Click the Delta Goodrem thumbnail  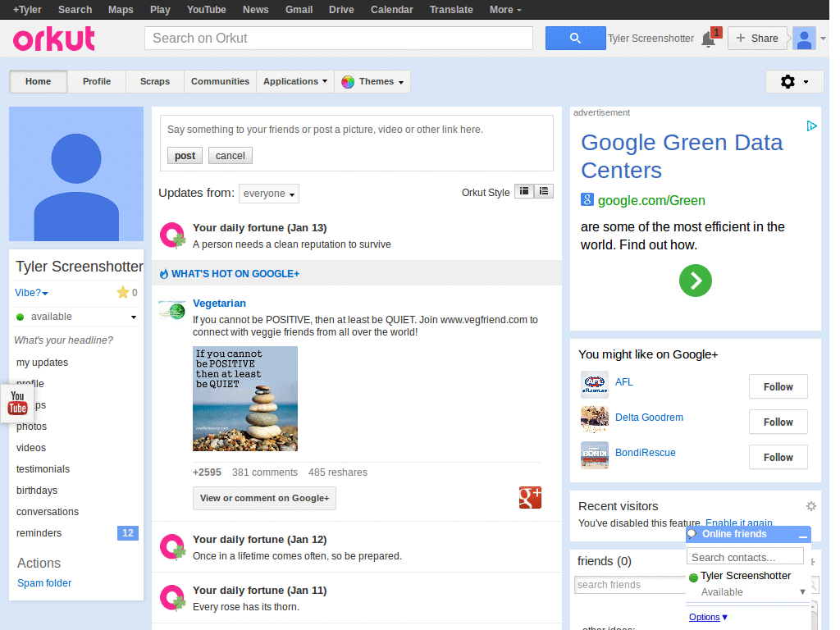(x=595, y=420)
